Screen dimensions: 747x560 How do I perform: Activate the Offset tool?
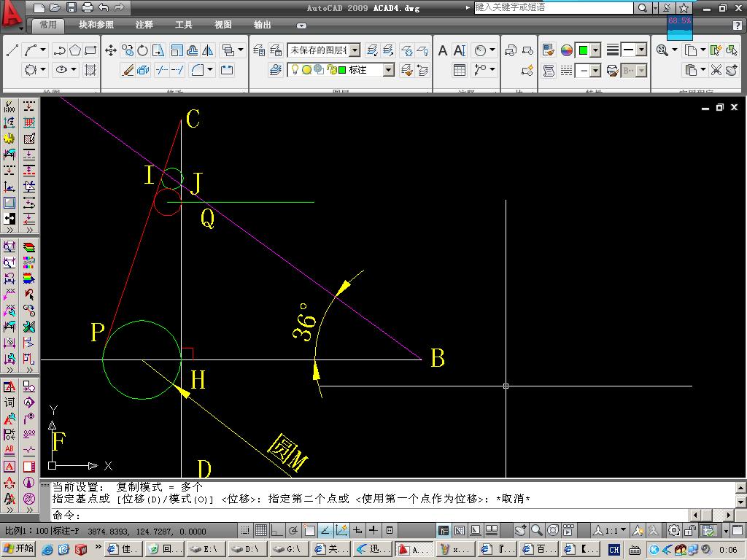(x=193, y=50)
